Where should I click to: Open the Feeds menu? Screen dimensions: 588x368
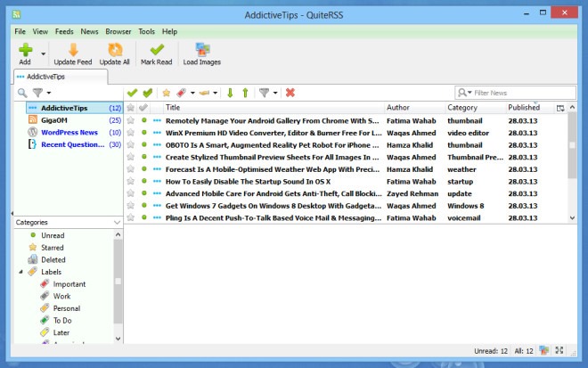[x=64, y=31]
